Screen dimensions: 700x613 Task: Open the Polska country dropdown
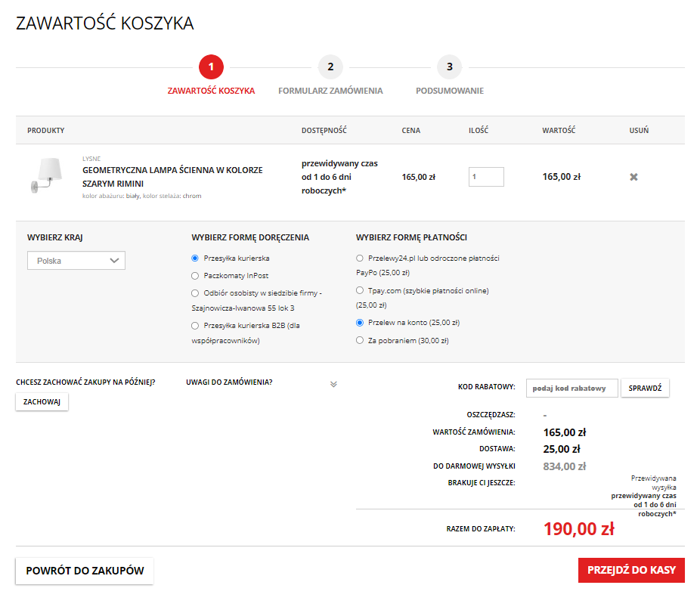(76, 260)
